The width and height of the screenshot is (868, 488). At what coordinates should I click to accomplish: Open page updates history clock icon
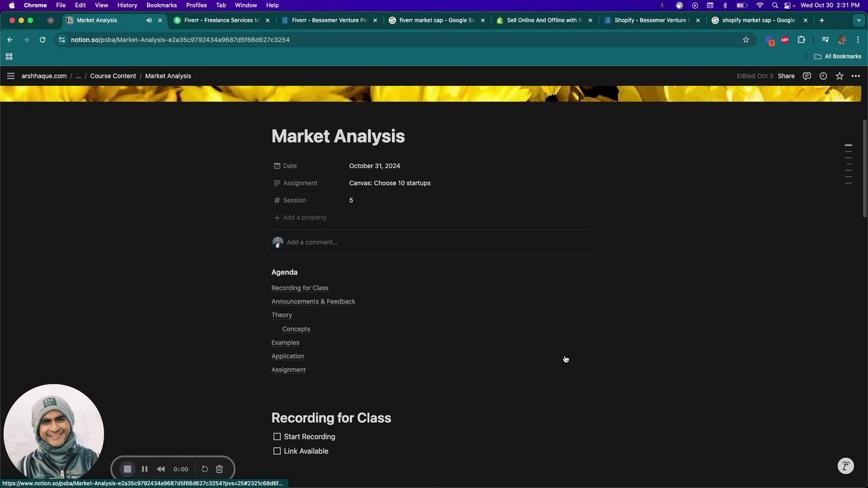(x=823, y=76)
